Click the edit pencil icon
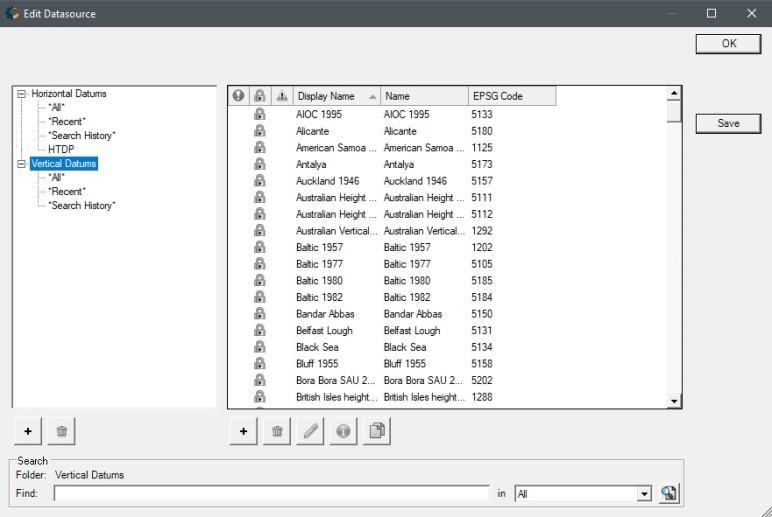The image size is (772, 517). 310,431
